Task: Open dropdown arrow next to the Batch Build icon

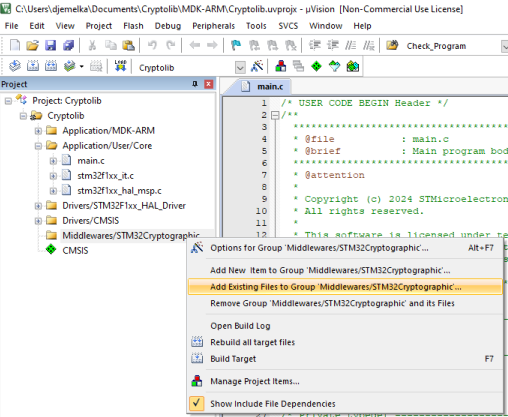Action: (x=82, y=66)
